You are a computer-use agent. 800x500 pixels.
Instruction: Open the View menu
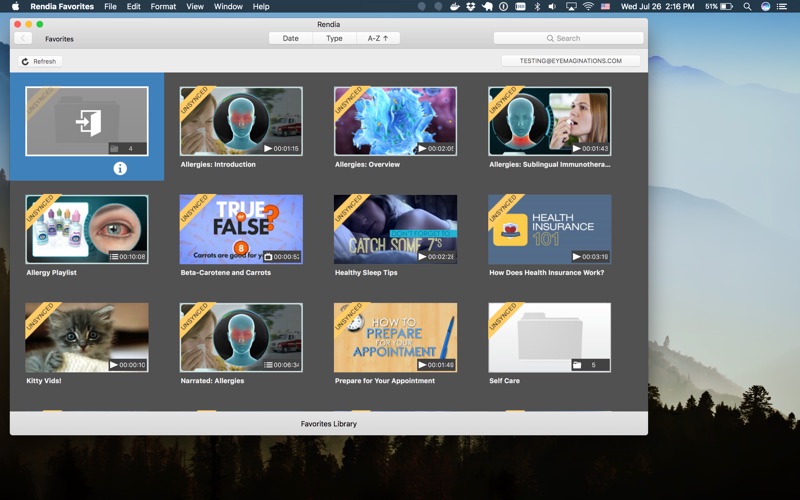195,7
